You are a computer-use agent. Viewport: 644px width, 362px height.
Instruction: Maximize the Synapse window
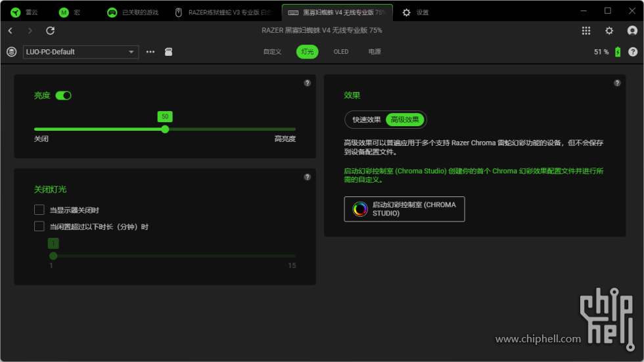coord(608,11)
